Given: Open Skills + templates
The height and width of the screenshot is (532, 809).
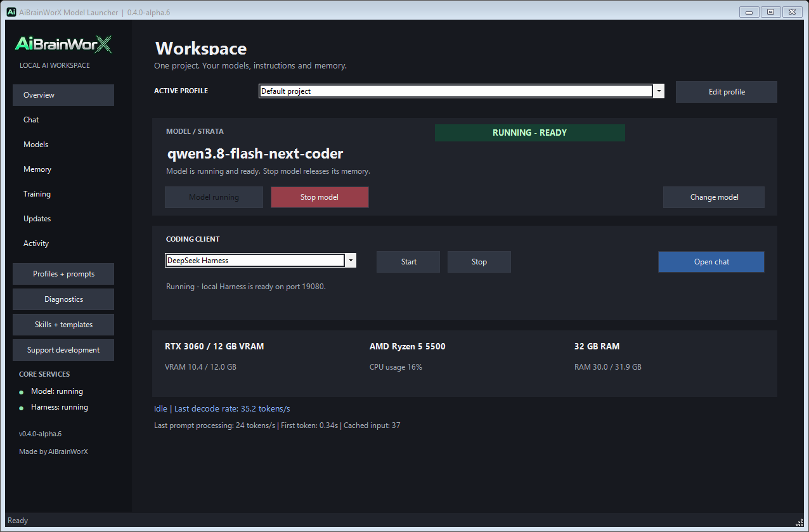Looking at the screenshot, I should point(63,325).
